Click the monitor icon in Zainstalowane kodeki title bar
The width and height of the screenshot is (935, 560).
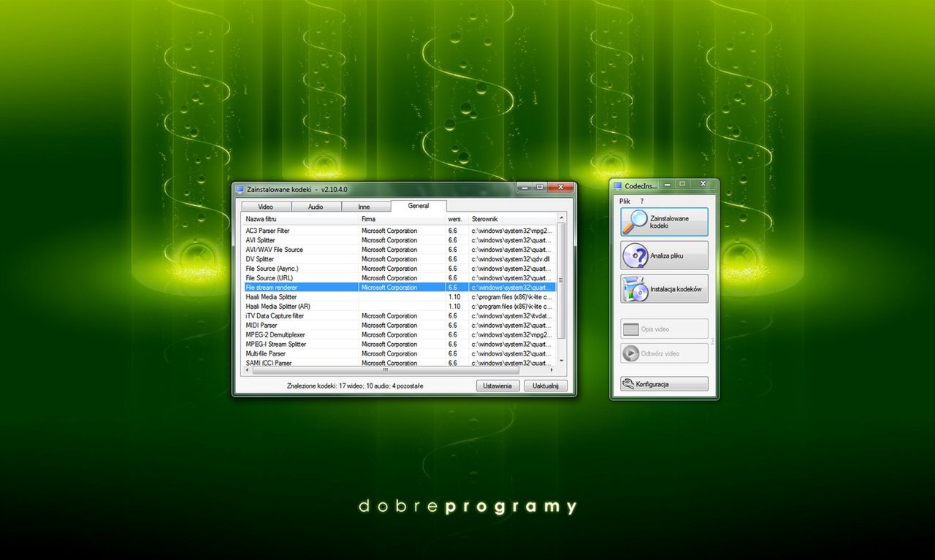(239, 189)
